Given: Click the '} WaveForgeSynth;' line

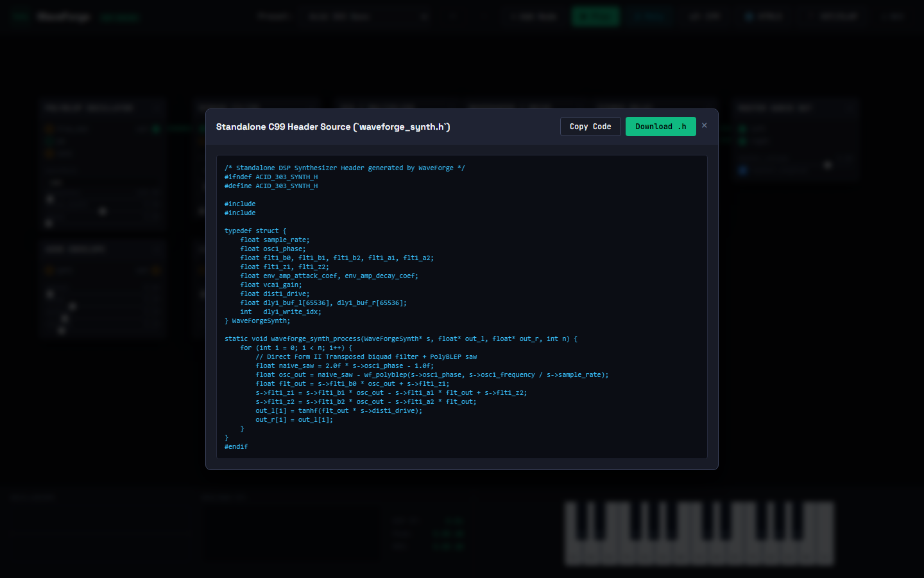Looking at the screenshot, I should coord(257,321).
